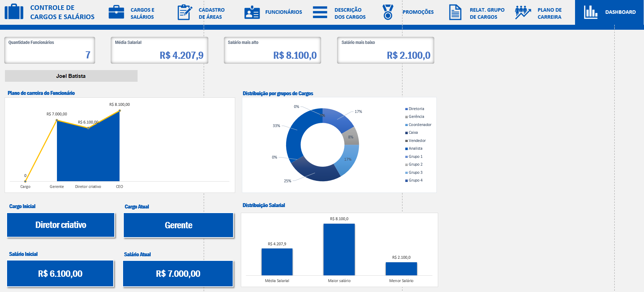644x292 pixels.
Task: Click the bar chart Dashboard icon
Action: 590,12
